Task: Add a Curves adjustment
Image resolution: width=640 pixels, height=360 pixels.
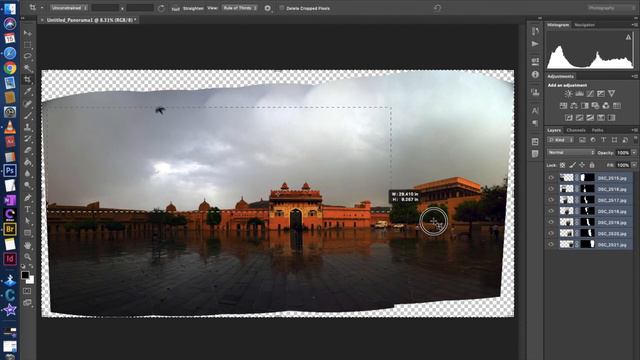Action: 590,93
